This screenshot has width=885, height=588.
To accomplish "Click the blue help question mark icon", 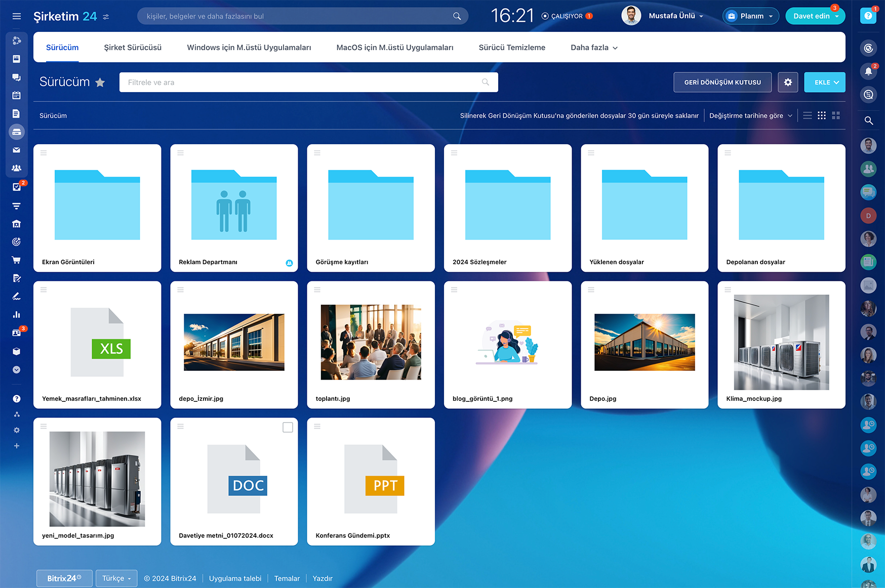I will pos(868,16).
